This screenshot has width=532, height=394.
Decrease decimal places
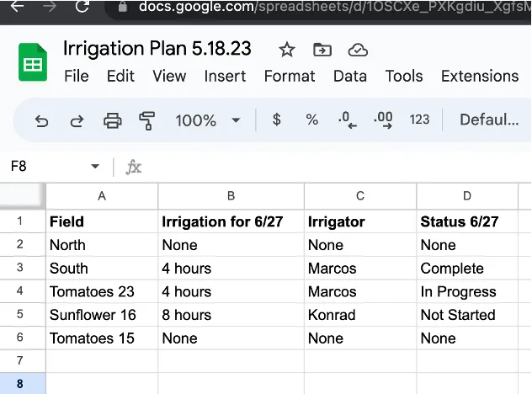coord(347,120)
